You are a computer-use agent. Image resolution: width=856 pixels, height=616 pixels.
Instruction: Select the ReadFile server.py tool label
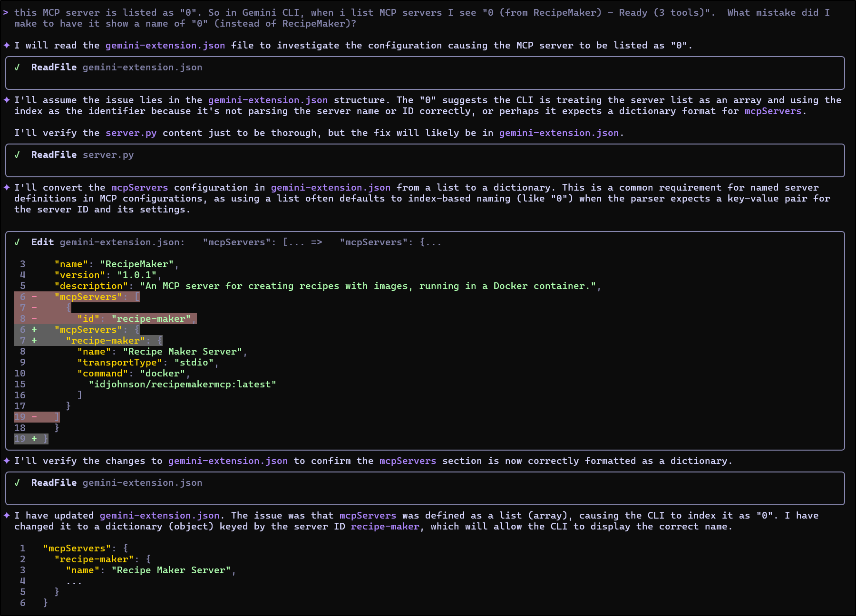(x=54, y=155)
